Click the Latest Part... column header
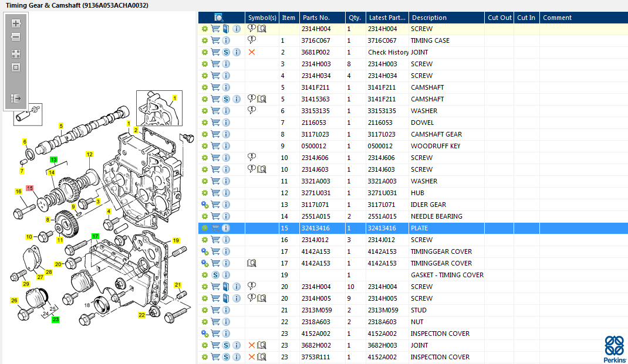628x364 pixels. 387,18
